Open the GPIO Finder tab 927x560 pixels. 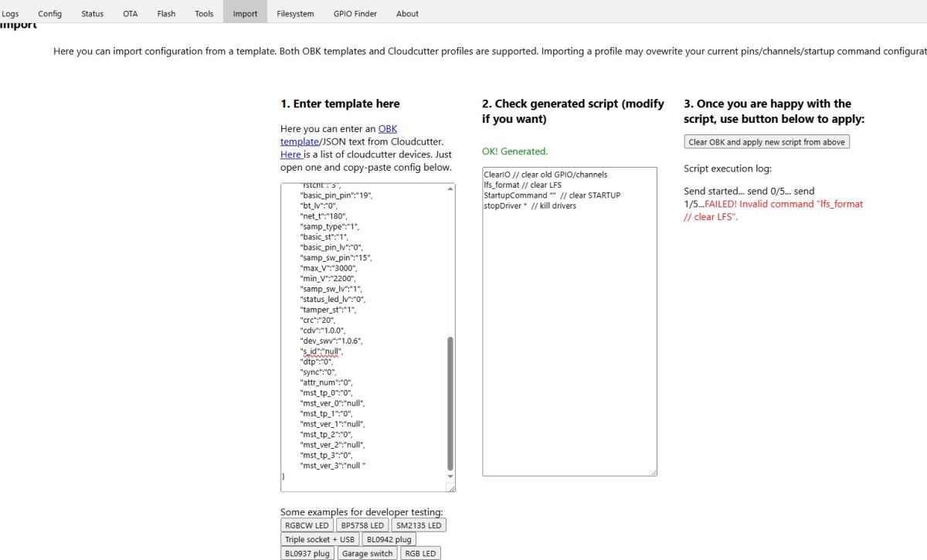tap(355, 13)
